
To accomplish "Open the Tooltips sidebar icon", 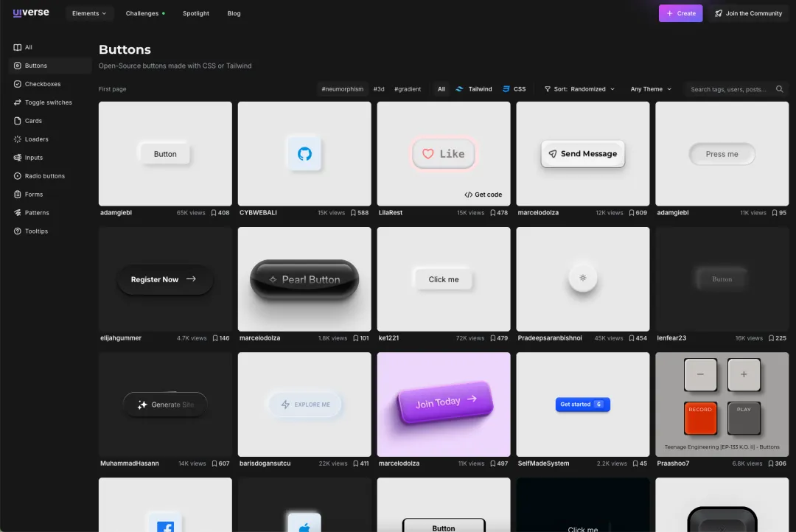I will point(17,231).
